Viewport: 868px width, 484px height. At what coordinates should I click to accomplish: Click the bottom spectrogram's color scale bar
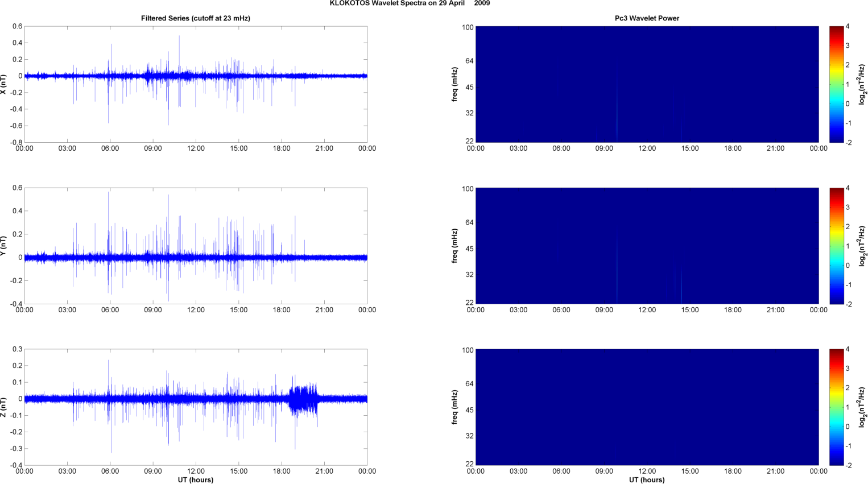(x=836, y=407)
